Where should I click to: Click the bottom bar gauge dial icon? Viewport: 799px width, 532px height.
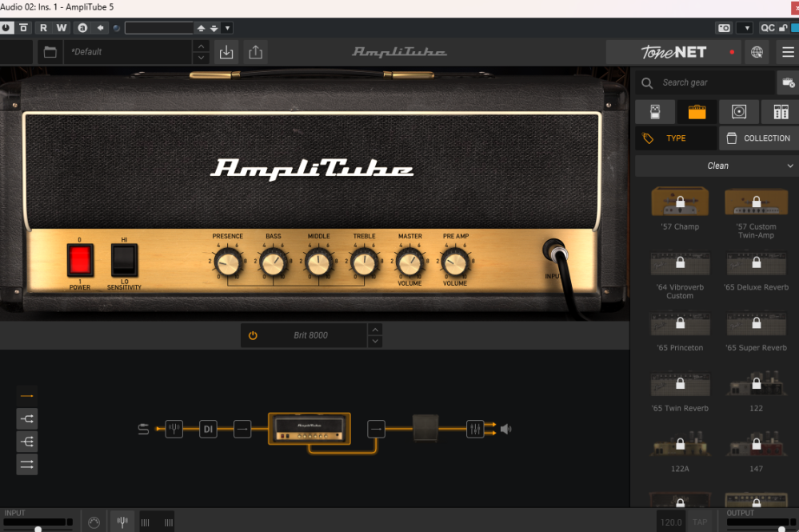(94, 522)
